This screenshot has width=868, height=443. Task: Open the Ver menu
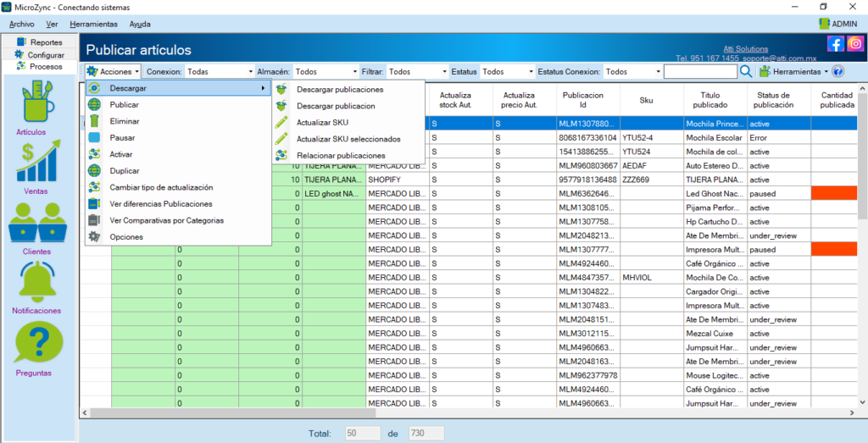click(52, 25)
